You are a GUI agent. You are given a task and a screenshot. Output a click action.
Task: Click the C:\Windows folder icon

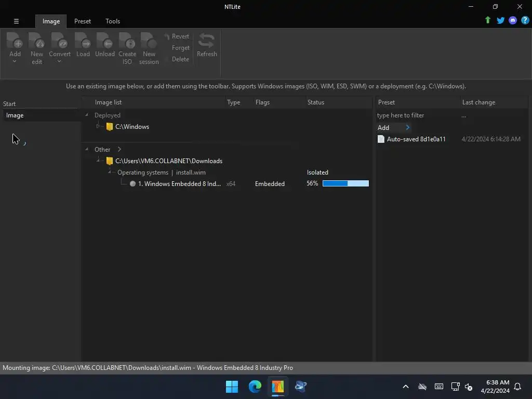click(x=109, y=127)
